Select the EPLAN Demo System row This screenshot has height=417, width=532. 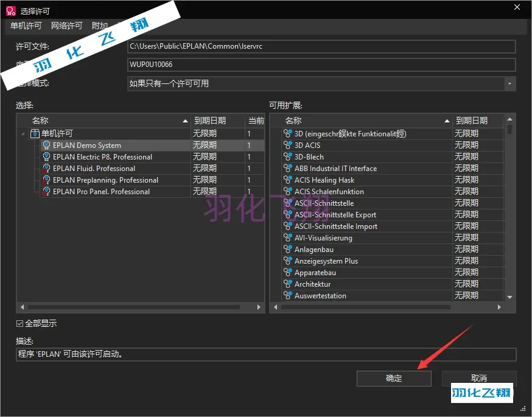coord(153,145)
